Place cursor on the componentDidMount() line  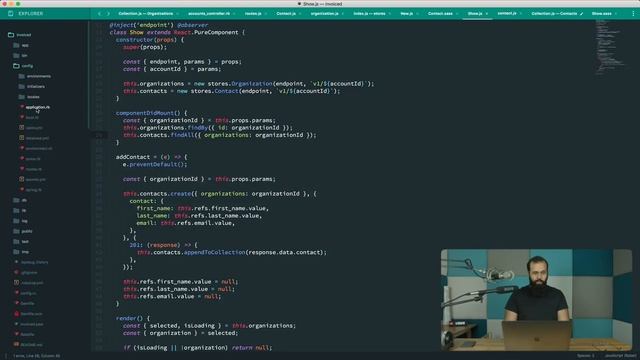coord(151,113)
